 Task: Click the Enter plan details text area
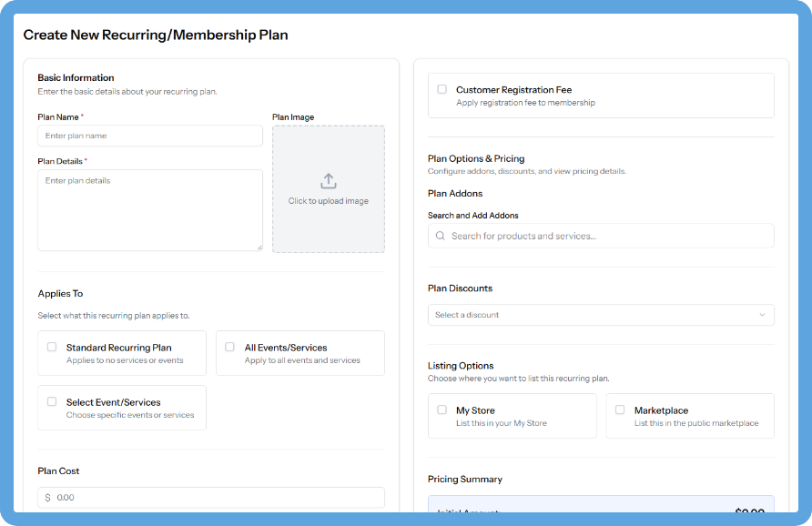pos(149,209)
